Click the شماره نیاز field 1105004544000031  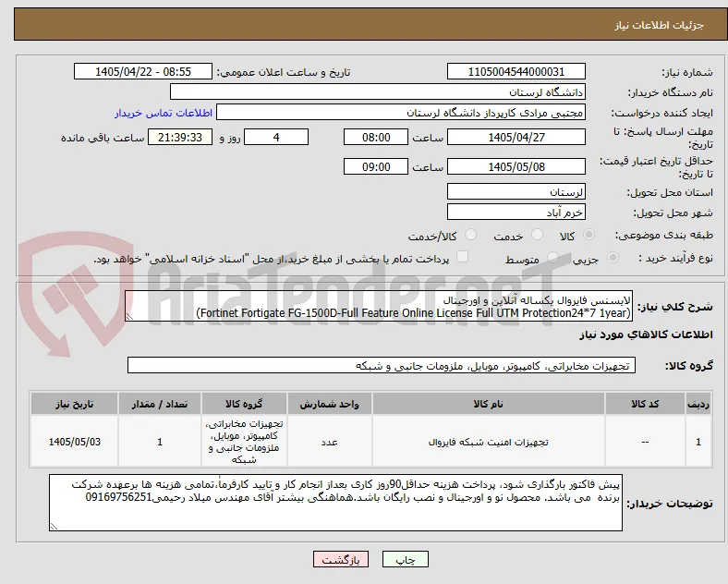pyautogui.click(x=516, y=71)
